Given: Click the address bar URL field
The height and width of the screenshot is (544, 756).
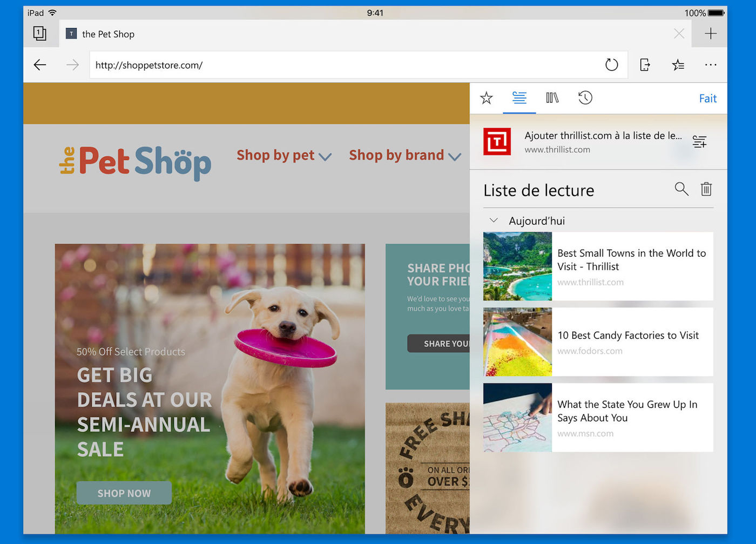Looking at the screenshot, I should (359, 65).
